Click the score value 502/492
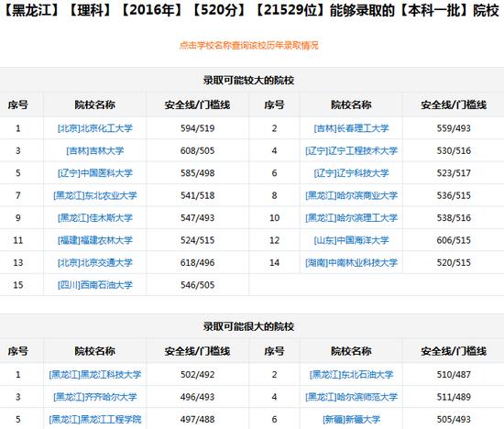 pyautogui.click(x=197, y=374)
